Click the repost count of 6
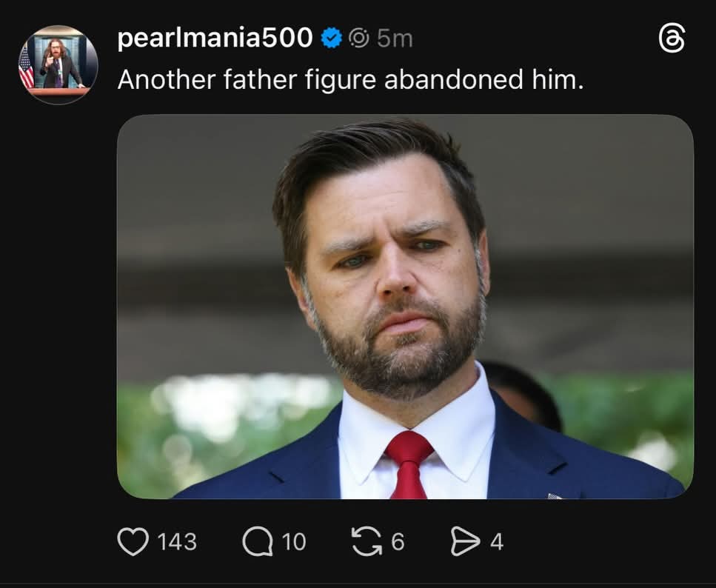 pyautogui.click(x=398, y=542)
